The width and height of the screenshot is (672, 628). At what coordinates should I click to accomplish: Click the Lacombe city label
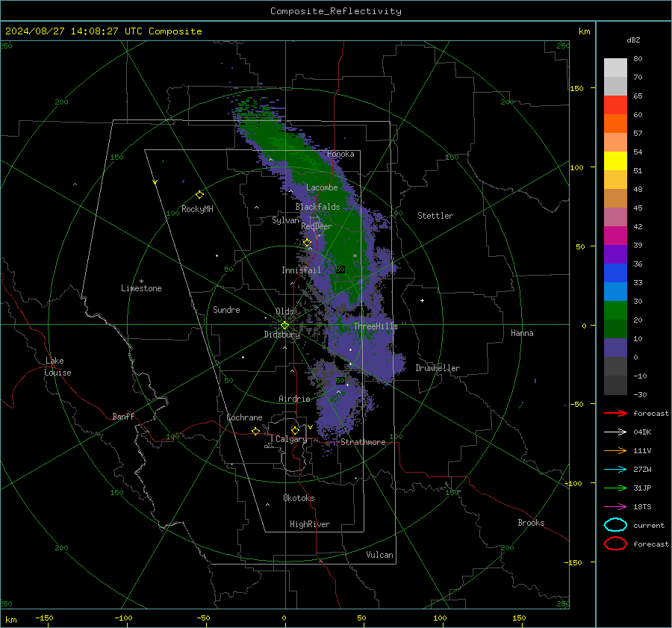click(322, 187)
